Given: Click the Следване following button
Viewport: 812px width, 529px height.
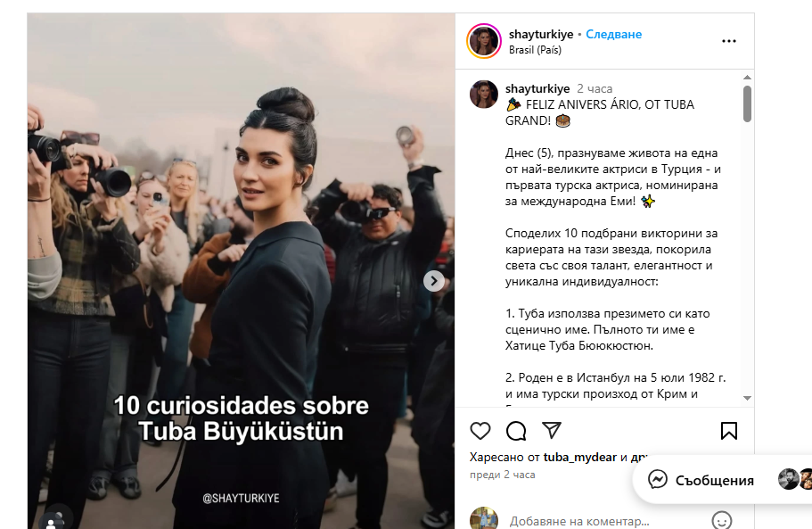Looking at the screenshot, I should point(613,34).
